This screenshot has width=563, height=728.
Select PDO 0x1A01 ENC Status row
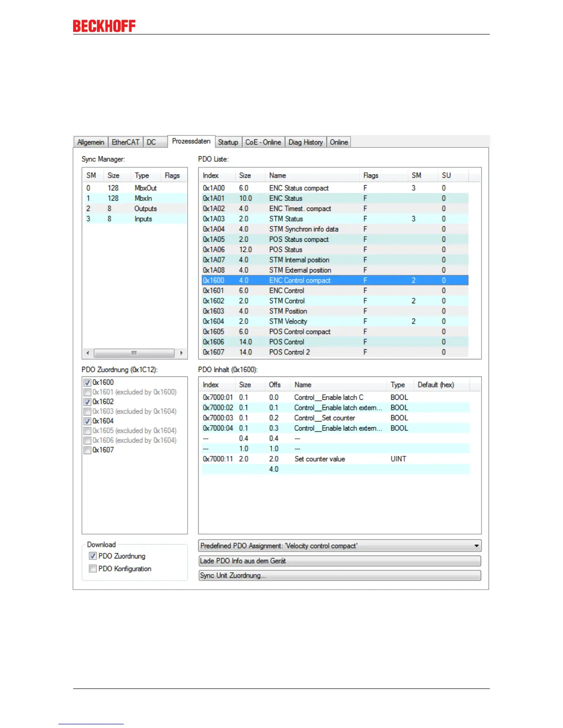[335, 198]
